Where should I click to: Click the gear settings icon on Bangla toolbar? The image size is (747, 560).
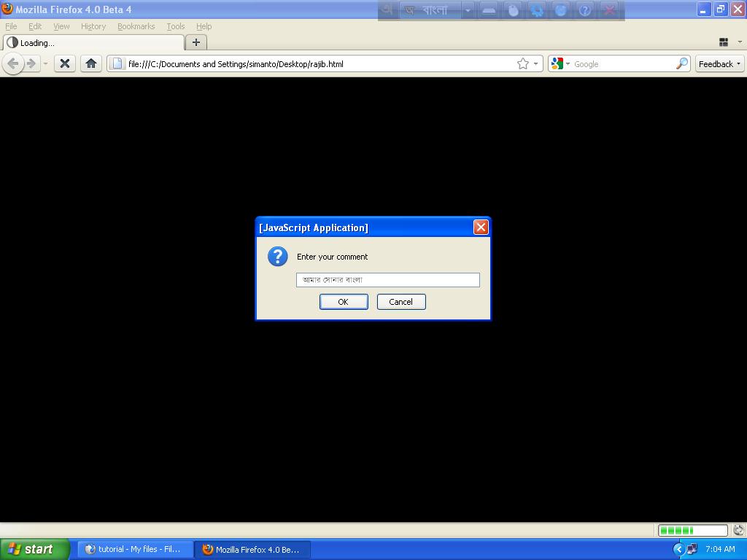coord(537,10)
